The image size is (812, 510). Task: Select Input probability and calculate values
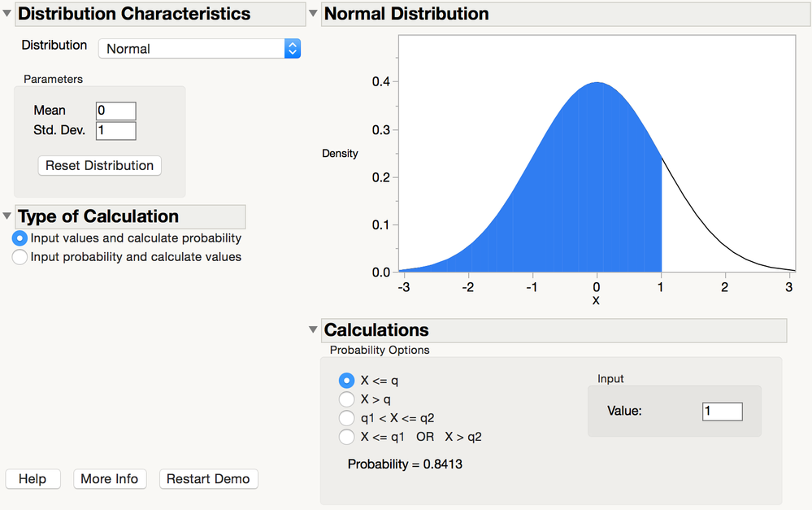(20, 256)
